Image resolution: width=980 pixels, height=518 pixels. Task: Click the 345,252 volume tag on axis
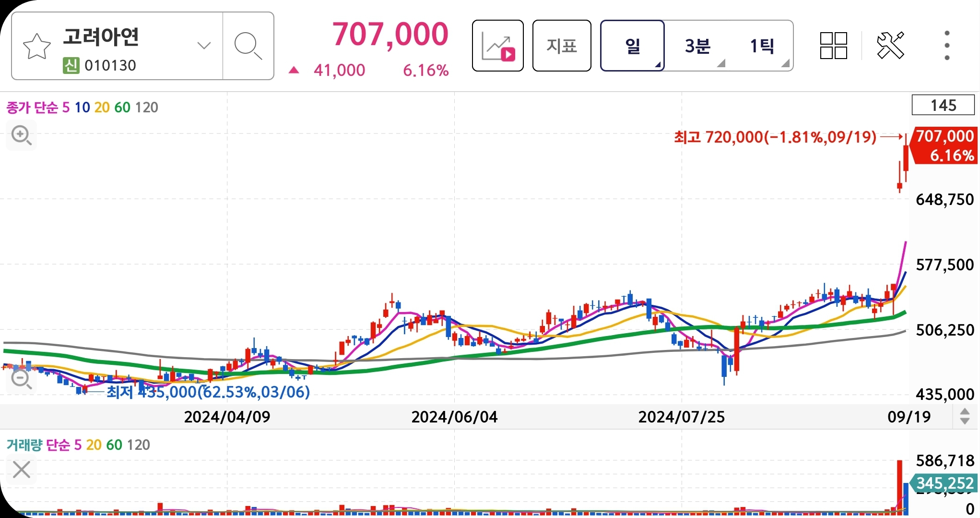coord(944,483)
